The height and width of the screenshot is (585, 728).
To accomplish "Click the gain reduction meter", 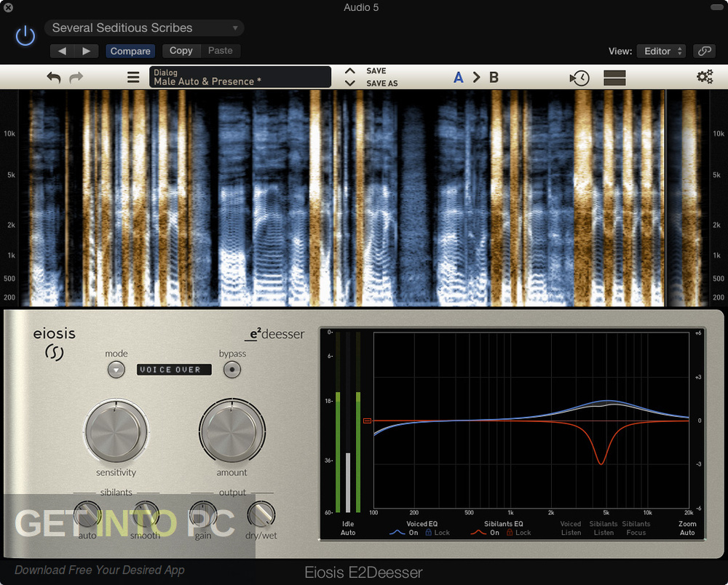I will click(x=348, y=422).
